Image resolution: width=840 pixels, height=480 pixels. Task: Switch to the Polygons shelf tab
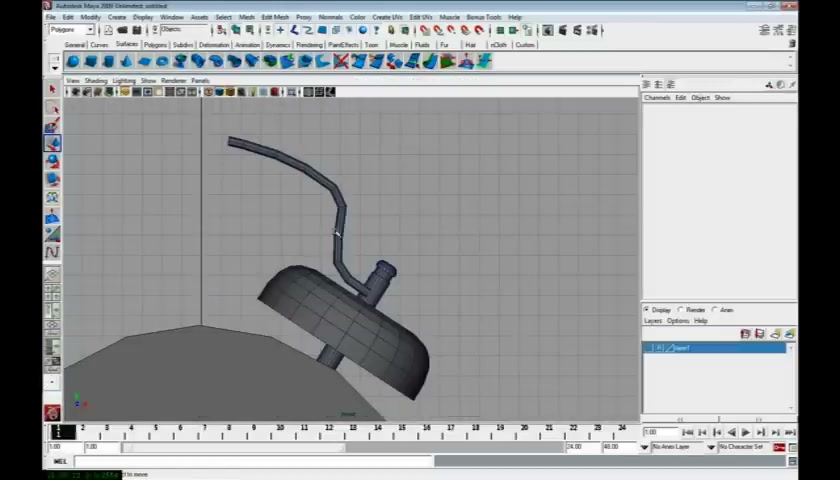[155, 45]
